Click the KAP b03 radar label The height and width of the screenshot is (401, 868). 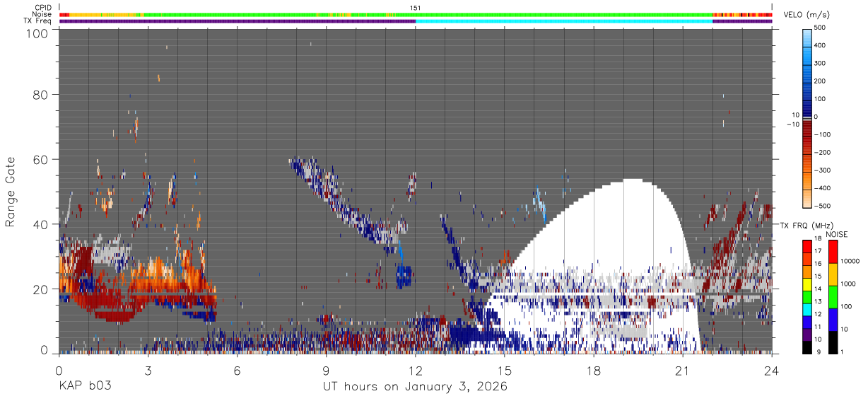click(84, 387)
